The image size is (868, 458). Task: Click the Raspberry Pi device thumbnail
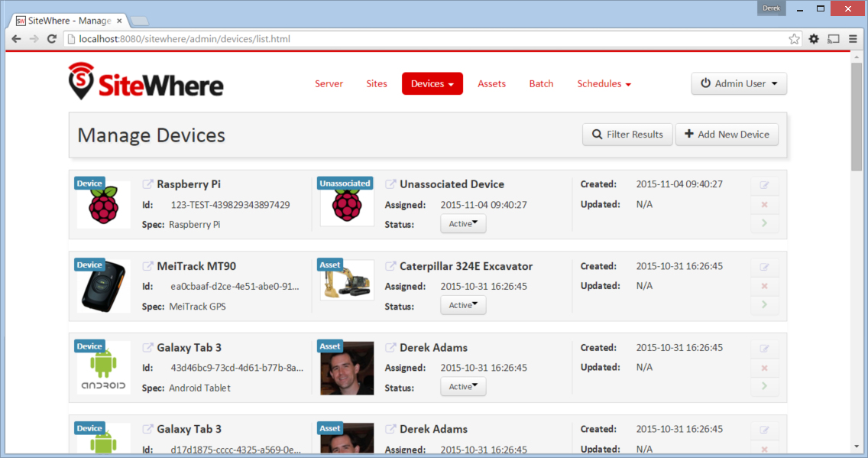click(103, 204)
